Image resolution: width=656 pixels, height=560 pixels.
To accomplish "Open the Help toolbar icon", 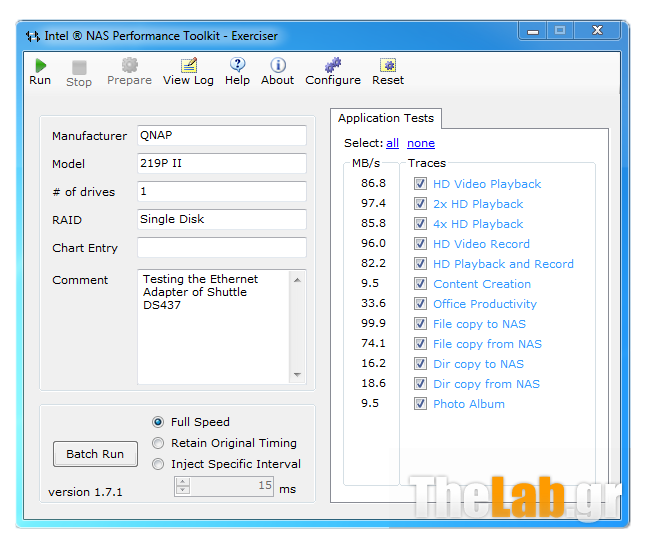I will 237,66.
